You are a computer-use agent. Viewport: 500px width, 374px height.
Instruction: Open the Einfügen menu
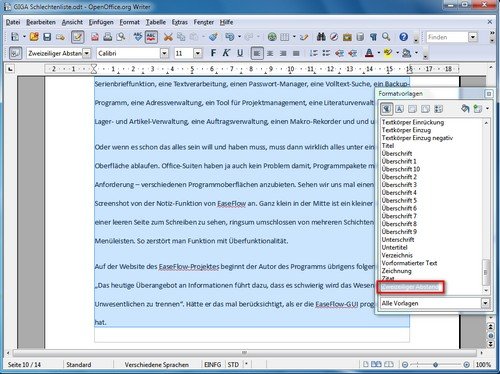tap(101, 22)
